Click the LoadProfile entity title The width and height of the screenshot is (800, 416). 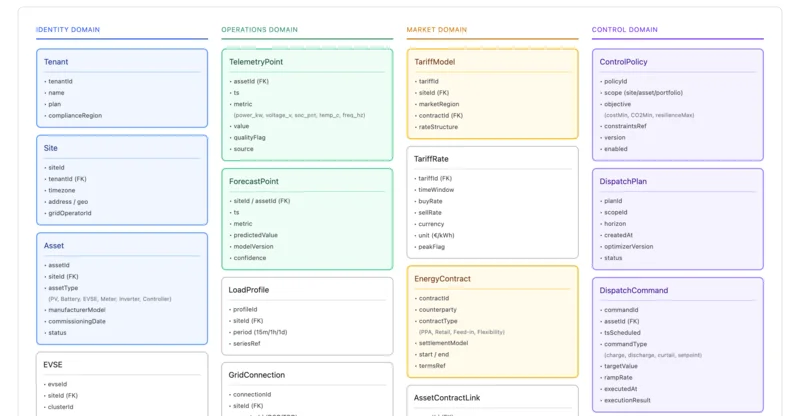249,290
